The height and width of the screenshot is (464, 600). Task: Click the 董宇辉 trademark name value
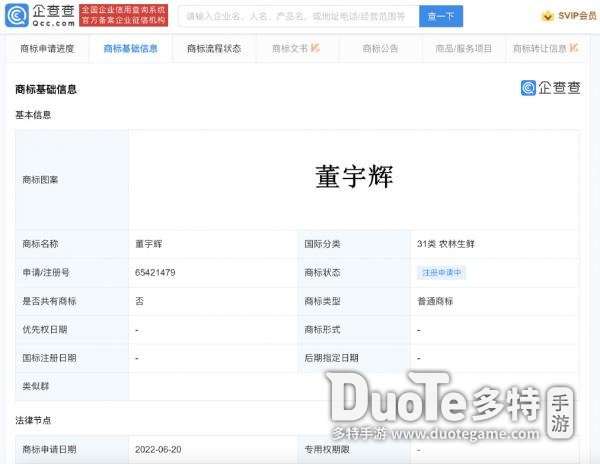point(149,244)
